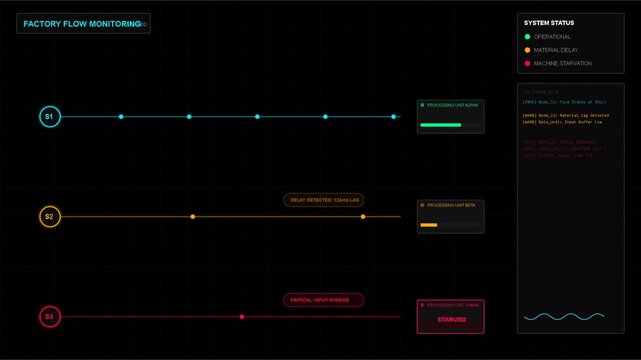This screenshot has height=360, width=641.
Task: Select the 'Input Buffer Low' warning log line
Action: coord(562,122)
